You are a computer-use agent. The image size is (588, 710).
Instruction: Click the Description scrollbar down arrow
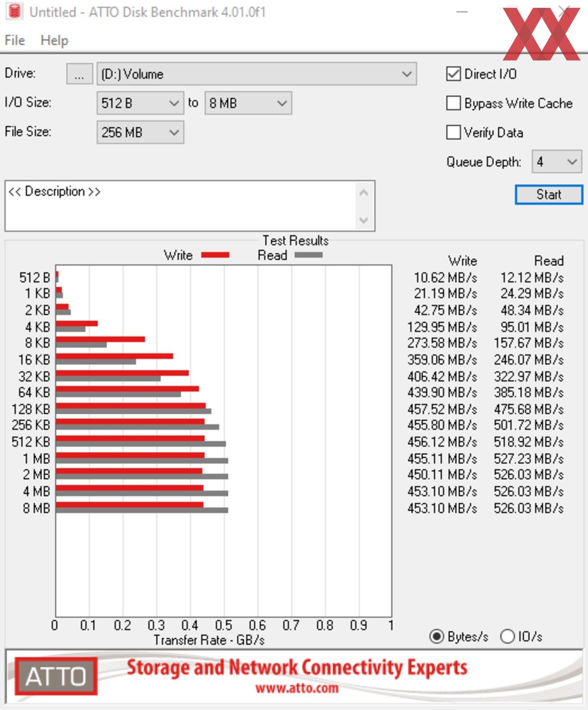(x=364, y=220)
